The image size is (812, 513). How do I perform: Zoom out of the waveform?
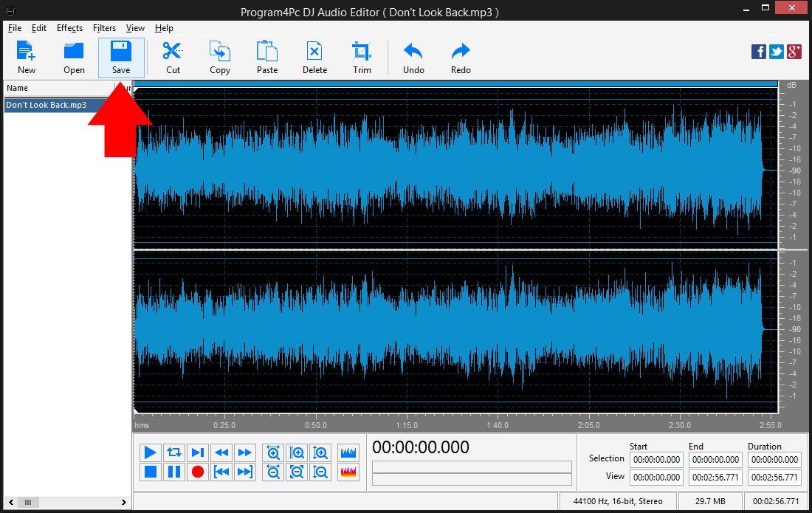pyautogui.click(x=272, y=472)
